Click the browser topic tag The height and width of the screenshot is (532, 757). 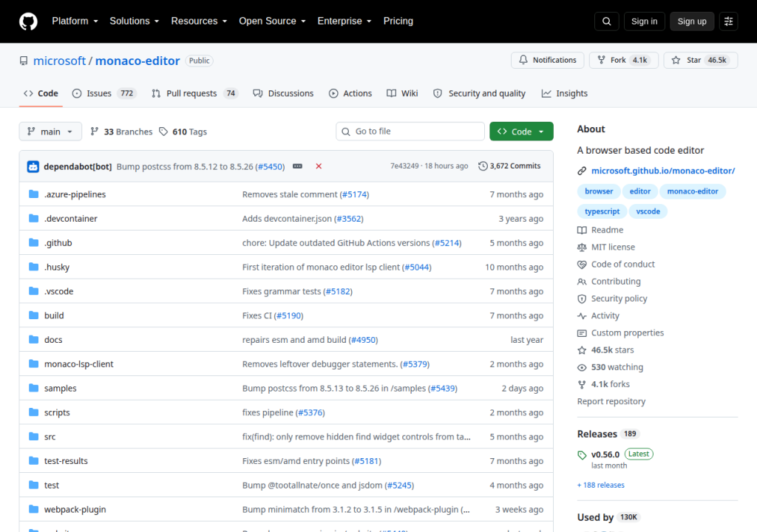(x=599, y=191)
